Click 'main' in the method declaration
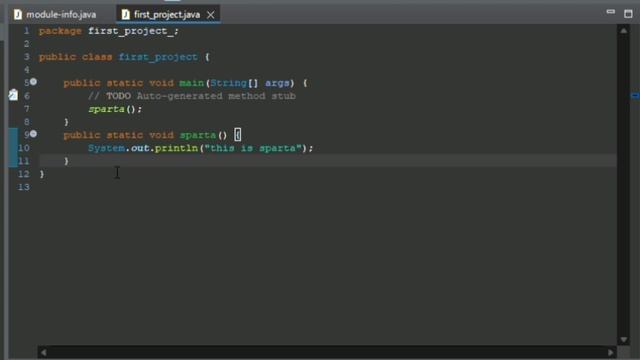Screen dimensions: 640x360 pos(191,83)
